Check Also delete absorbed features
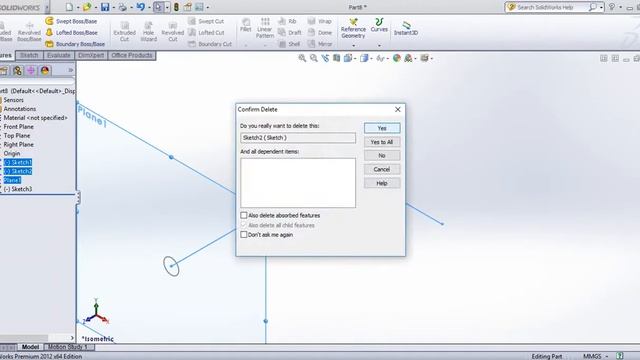This screenshot has width=640, height=360. (x=244, y=215)
